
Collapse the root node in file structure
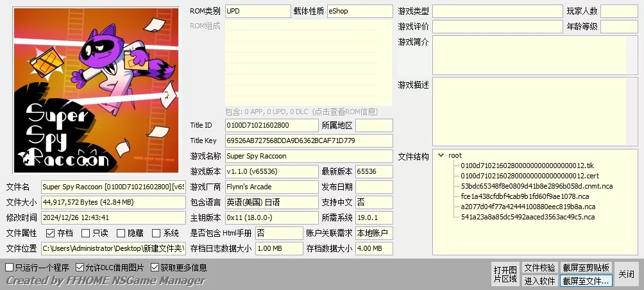(x=441, y=155)
